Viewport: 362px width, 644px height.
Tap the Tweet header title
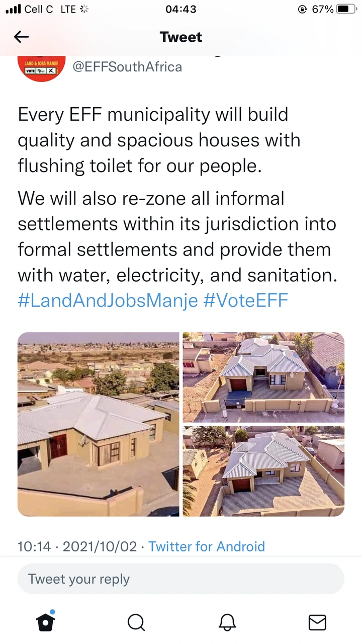pos(181,37)
